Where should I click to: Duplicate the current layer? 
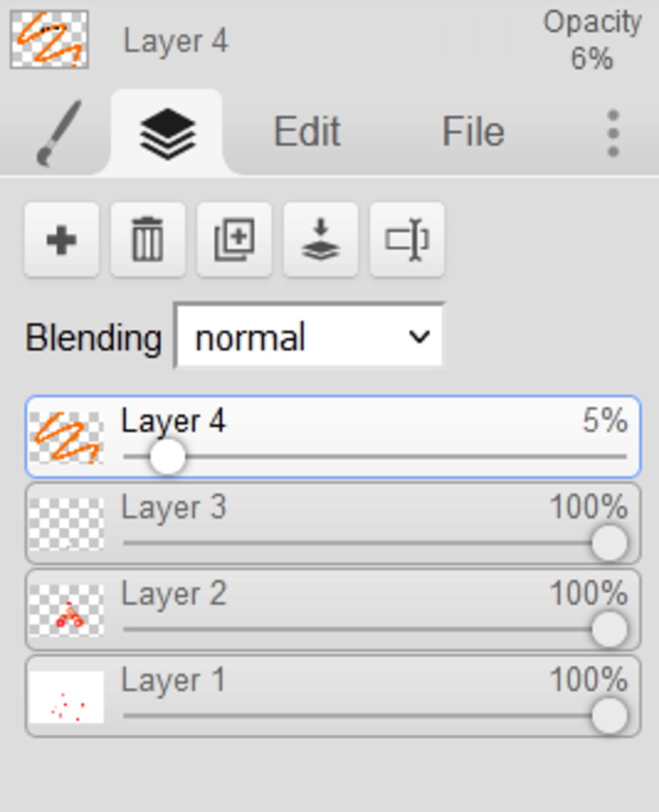(234, 240)
